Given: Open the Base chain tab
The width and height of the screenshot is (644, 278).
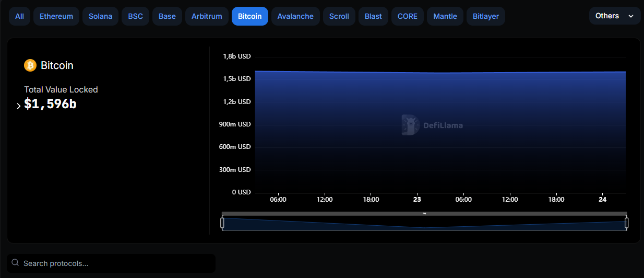Looking at the screenshot, I should click(x=167, y=16).
